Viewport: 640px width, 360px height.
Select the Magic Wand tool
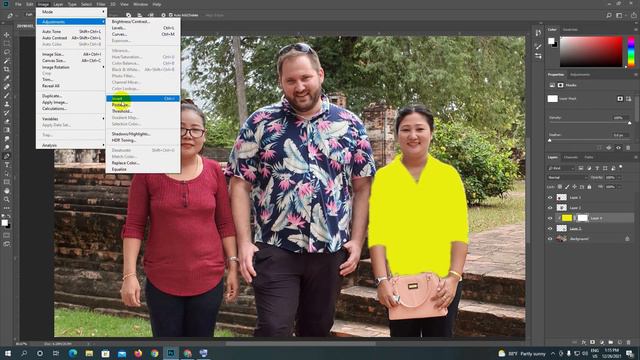(x=7, y=61)
